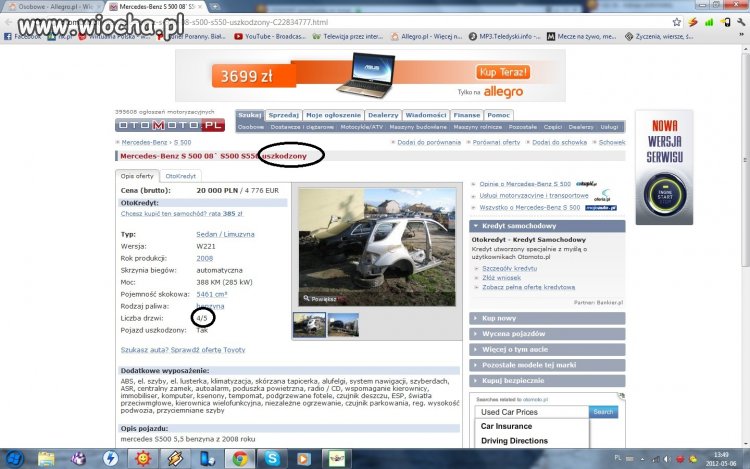
Task: Click the Search button in related searches
Action: 603,412
